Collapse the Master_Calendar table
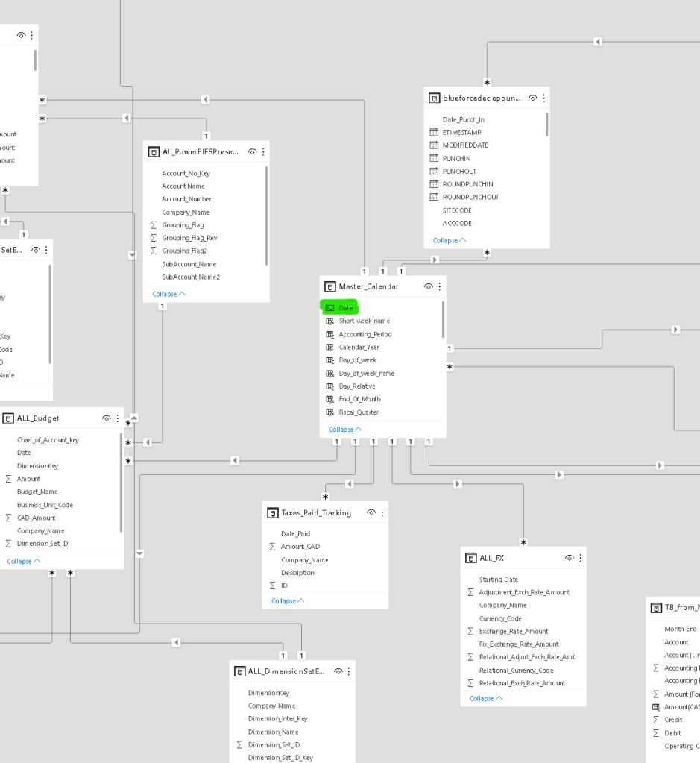700x763 pixels. [x=344, y=430]
